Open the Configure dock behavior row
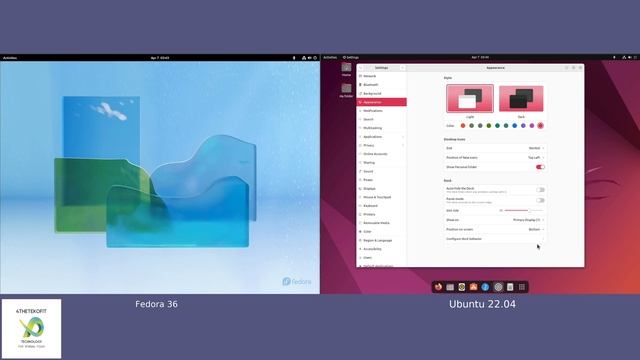 [x=495, y=239]
